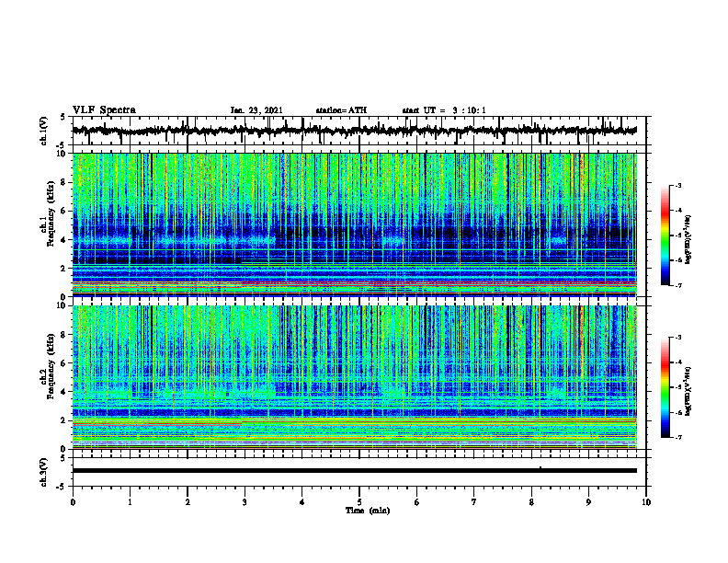The image size is (728, 563).
Task: Click the "ch.1(V)" axis label
Action: click(44, 131)
